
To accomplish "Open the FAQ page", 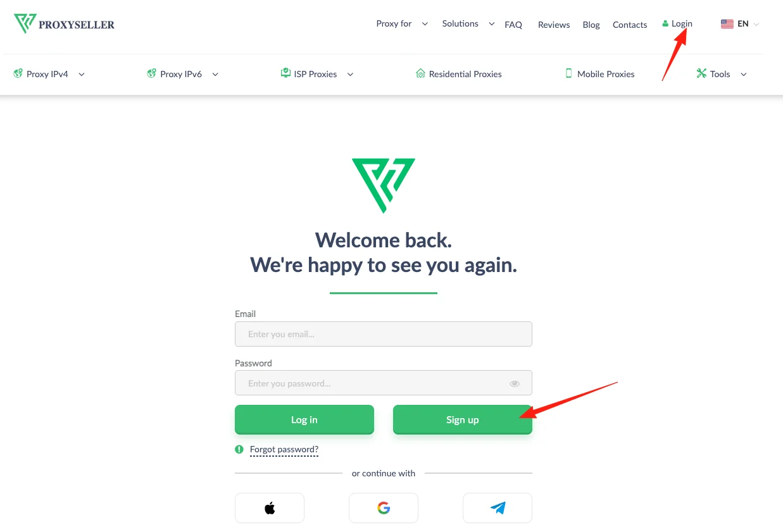I will (x=513, y=25).
